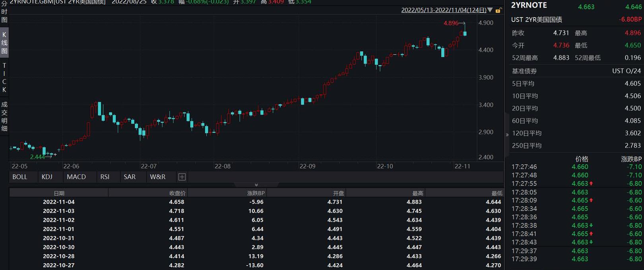Click the red up arrow at 17:28:41
644x270 pixels.
point(592,234)
